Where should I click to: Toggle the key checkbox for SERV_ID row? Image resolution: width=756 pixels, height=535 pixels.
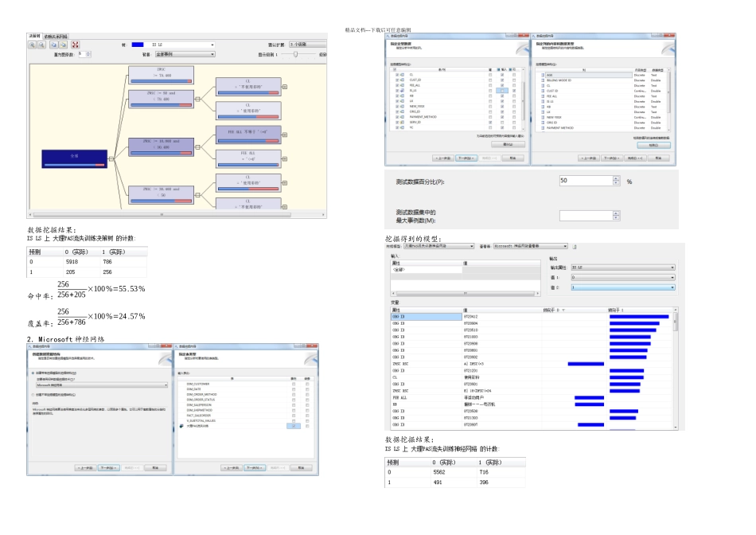click(x=491, y=122)
